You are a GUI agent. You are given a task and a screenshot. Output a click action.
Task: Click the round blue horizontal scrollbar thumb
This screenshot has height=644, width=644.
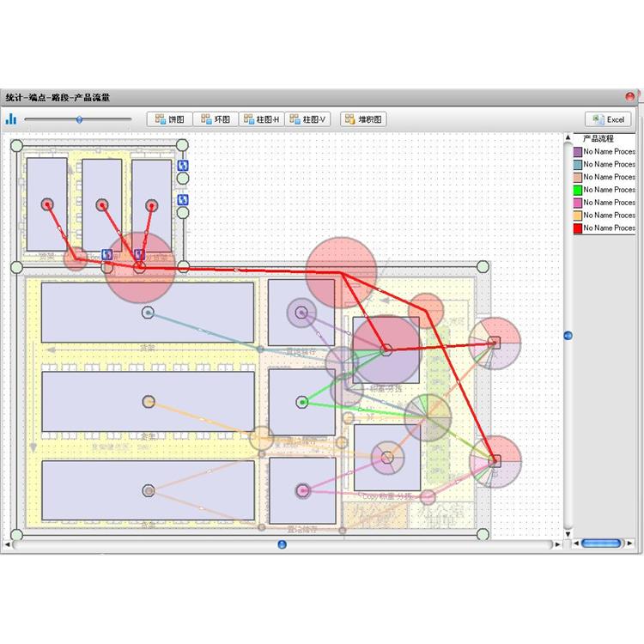pos(282,544)
